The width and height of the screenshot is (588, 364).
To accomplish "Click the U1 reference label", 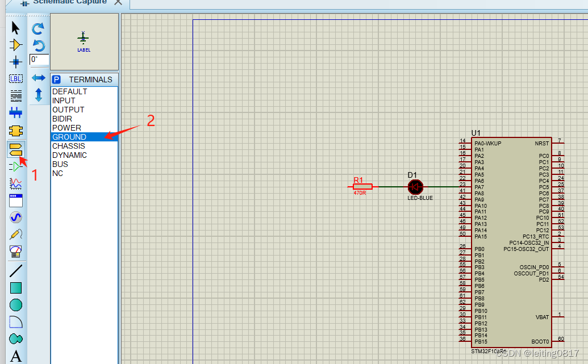I will tap(476, 133).
